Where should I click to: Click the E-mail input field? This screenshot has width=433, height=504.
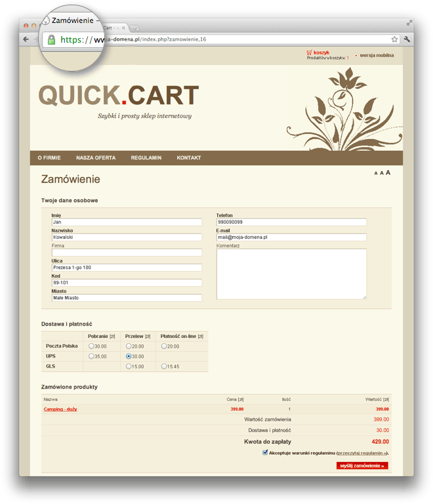(x=291, y=237)
